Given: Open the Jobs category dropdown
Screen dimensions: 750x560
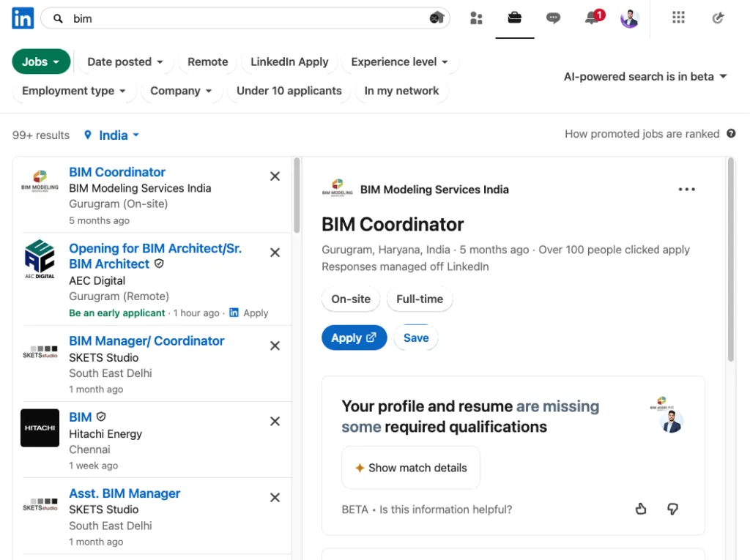Looking at the screenshot, I should point(41,61).
